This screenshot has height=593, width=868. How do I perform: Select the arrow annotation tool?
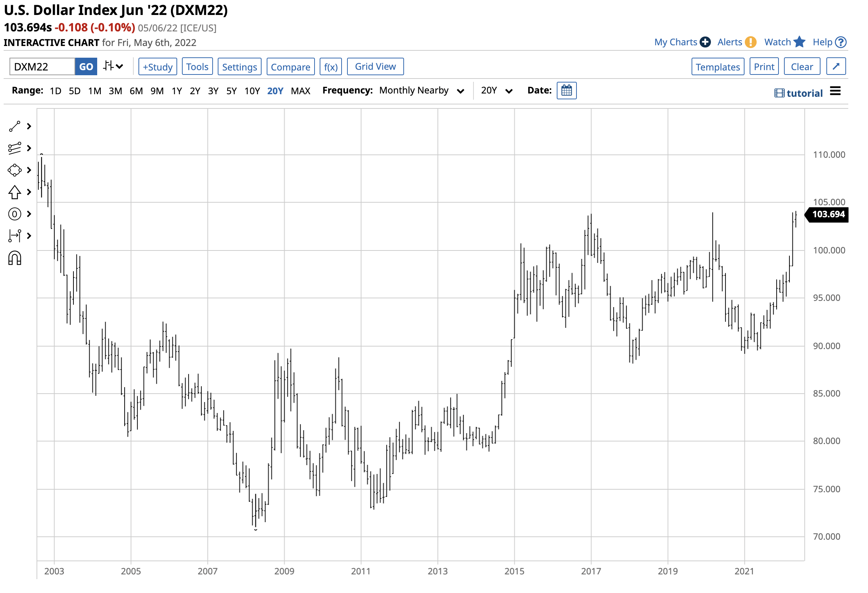14,192
